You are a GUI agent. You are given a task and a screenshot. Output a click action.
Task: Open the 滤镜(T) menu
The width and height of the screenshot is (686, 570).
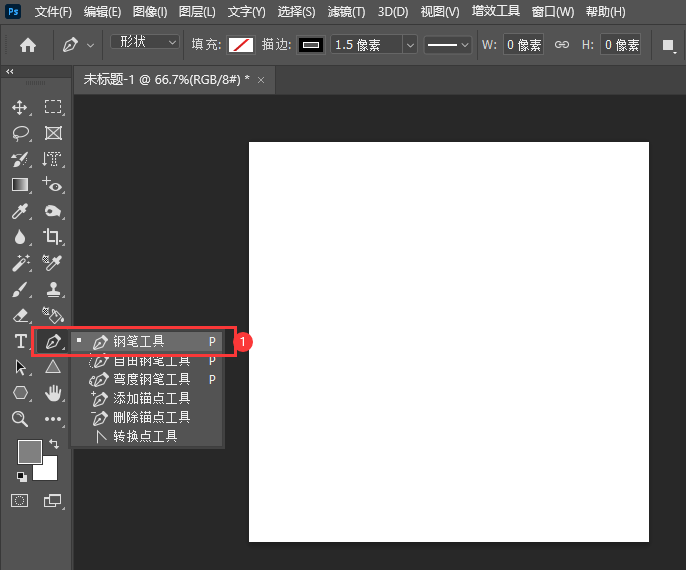click(346, 12)
